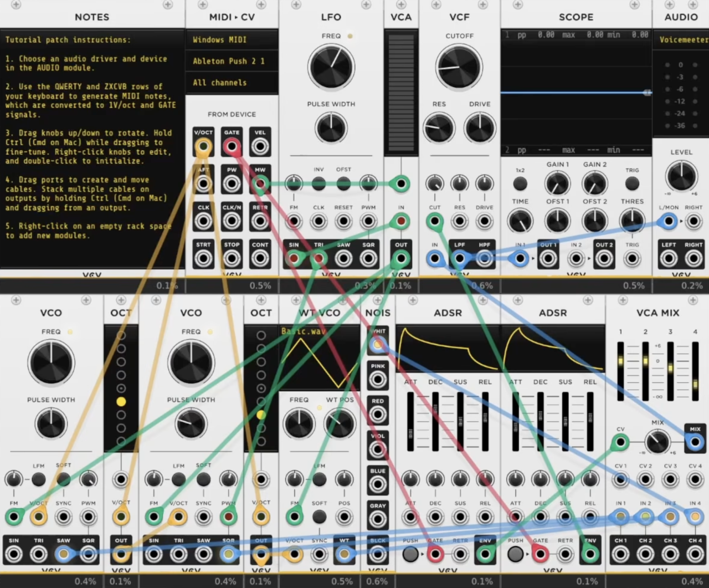
Task: Click the channel 4 fader on VCA MIX
Action: tap(695, 371)
